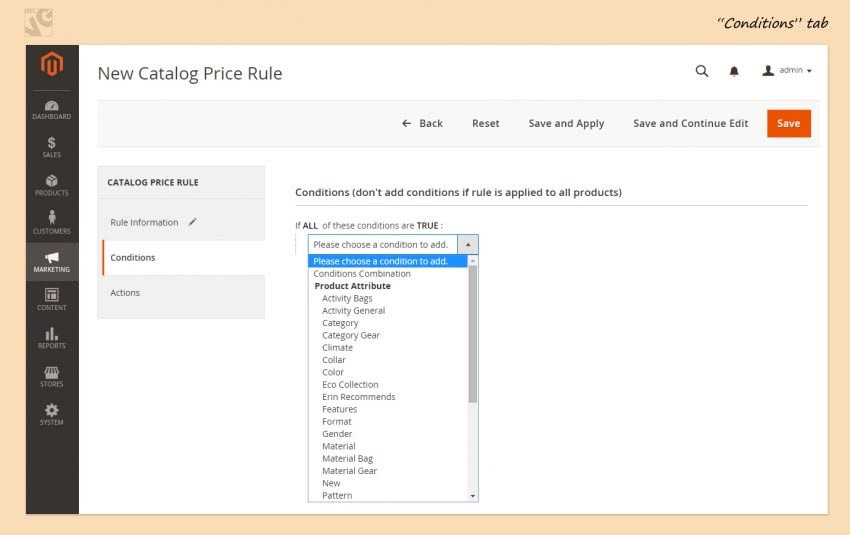Select the New option
The height and width of the screenshot is (535, 850).
point(331,484)
